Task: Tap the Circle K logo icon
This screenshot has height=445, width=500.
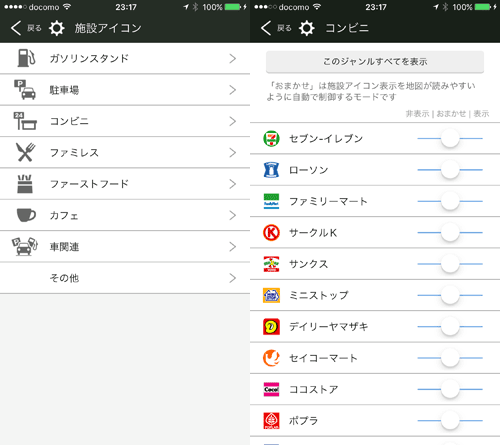Action: (271, 232)
